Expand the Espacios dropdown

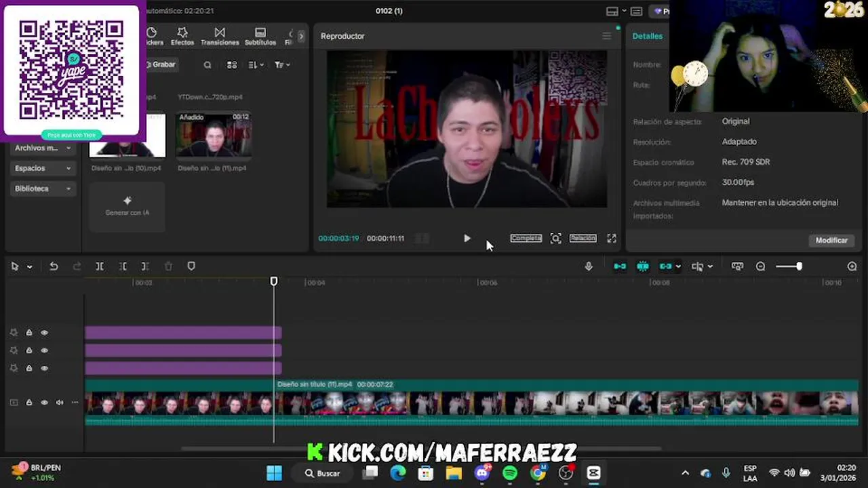point(43,168)
